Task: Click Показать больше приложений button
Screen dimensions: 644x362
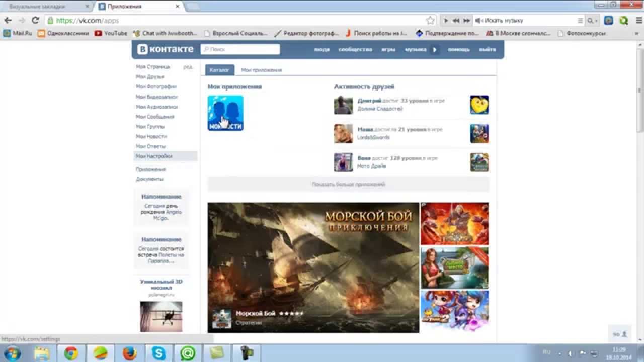Action: coord(348,185)
